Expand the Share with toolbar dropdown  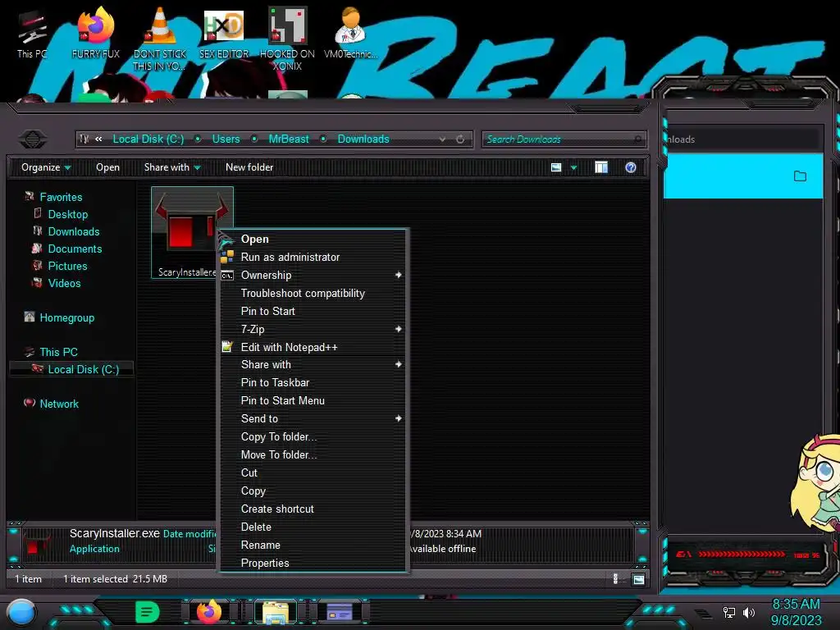click(172, 167)
